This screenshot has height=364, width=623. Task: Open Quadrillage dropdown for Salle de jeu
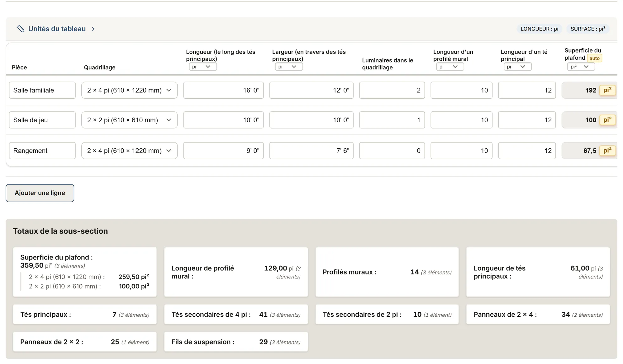pos(130,120)
